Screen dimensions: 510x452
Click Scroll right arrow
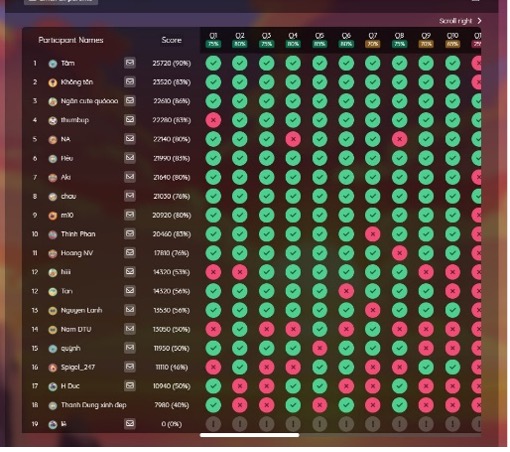coord(480,21)
